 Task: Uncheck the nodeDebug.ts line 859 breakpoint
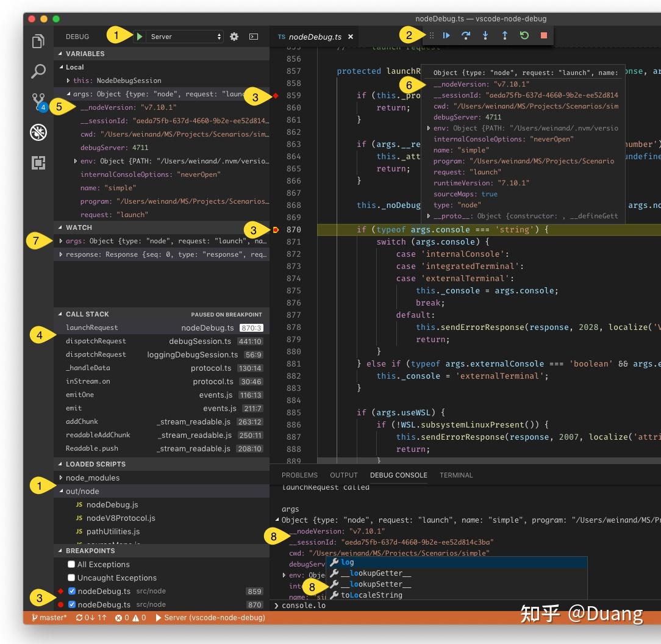(x=72, y=592)
